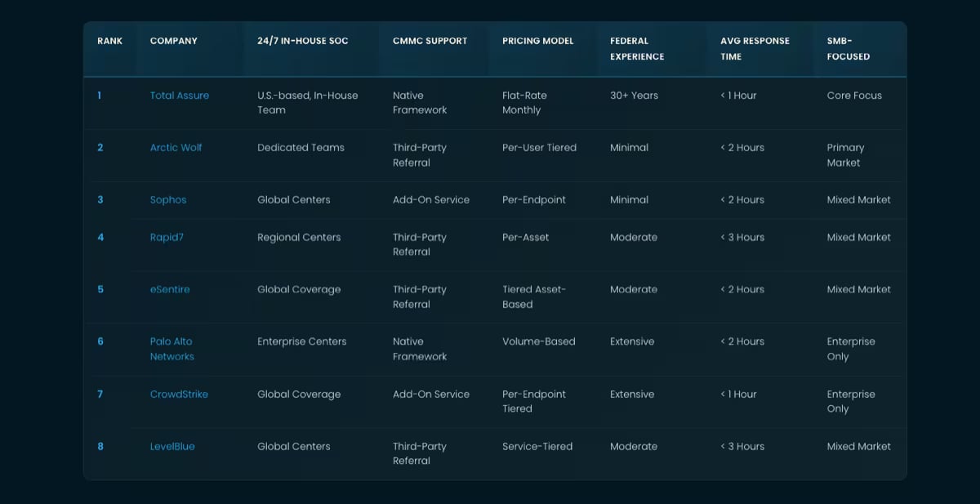Follow the Rapid7 company link

tap(167, 238)
